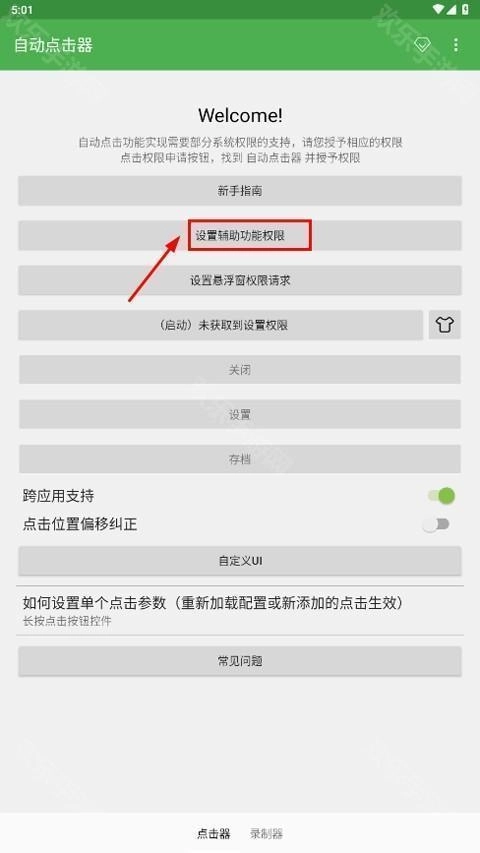This screenshot has width=480, height=853.
Task: Tap the battery icon in status bar
Action: coord(465,9)
